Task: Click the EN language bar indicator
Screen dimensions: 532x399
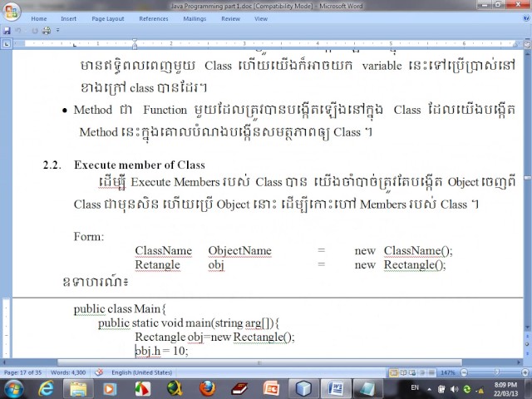Action: pyautogui.click(x=415, y=388)
